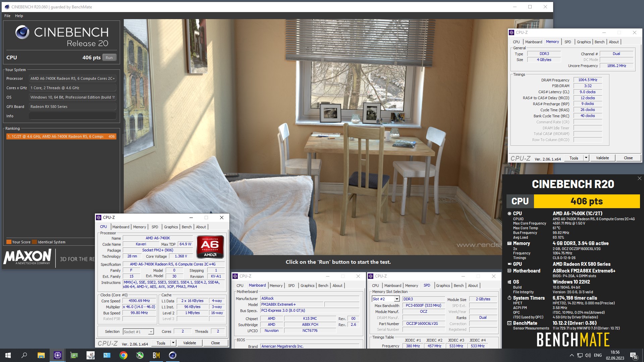Click the volume speaker tray icon
This screenshot has width=644, height=362.
(x=588, y=355)
